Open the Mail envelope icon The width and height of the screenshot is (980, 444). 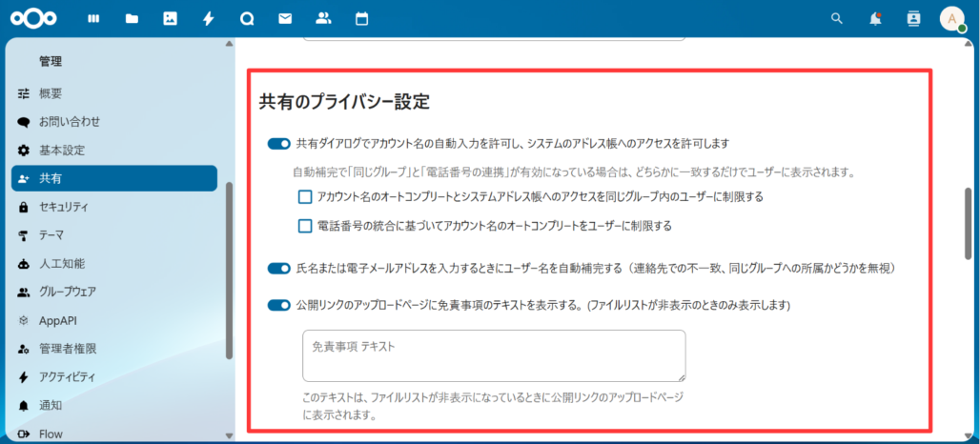click(284, 18)
